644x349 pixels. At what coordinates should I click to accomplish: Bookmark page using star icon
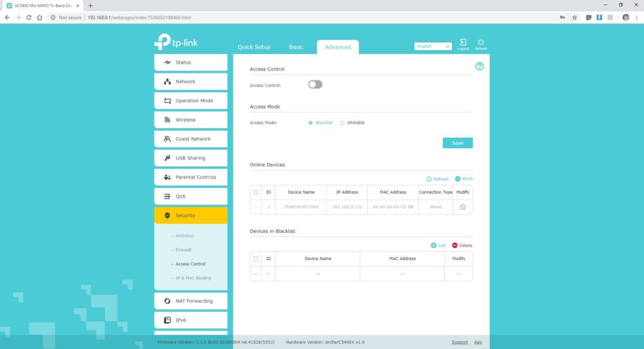[574, 17]
